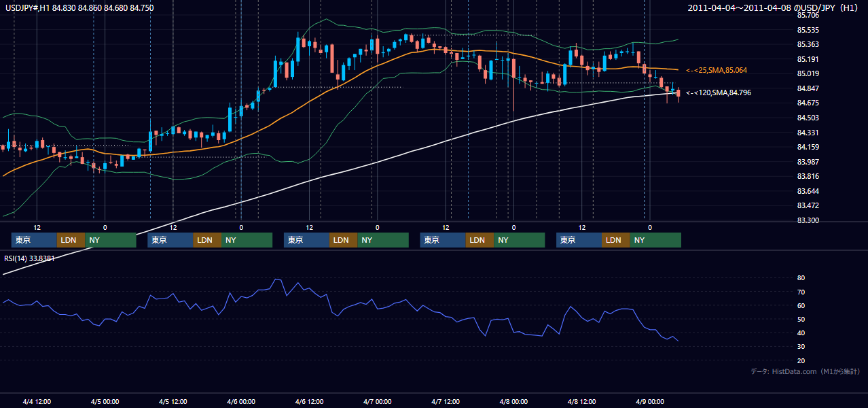Click the LDN session block for April 5
Screen dimensions: 868x408
(206, 240)
